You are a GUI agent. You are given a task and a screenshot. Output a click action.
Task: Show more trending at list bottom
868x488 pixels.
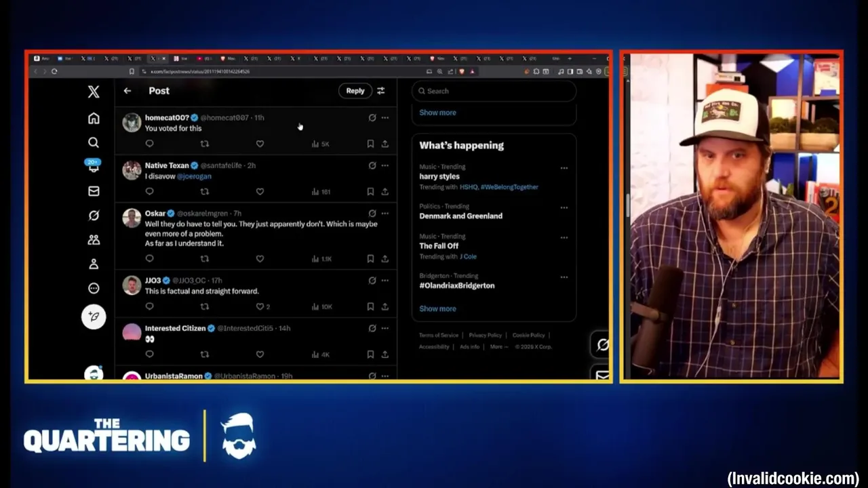click(x=437, y=308)
